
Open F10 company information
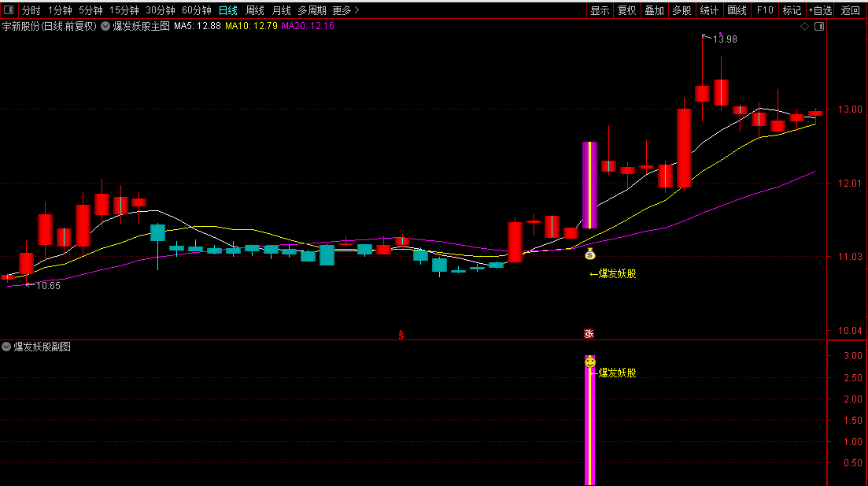(764, 10)
